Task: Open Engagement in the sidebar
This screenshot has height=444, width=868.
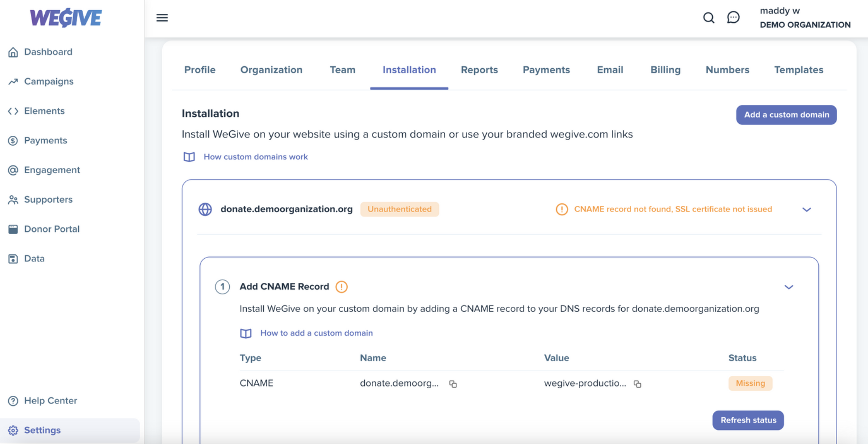Action: (x=52, y=170)
